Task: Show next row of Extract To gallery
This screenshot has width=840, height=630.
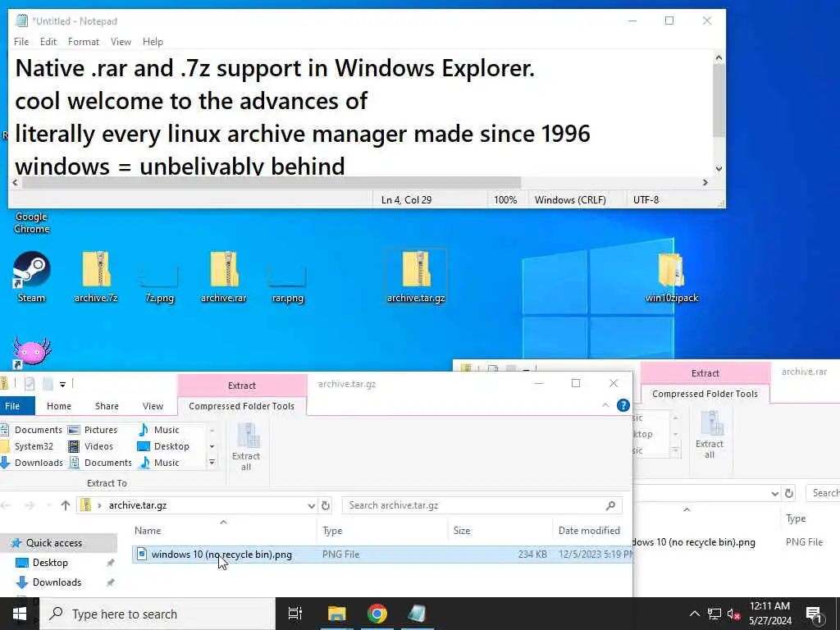Action: [x=212, y=446]
